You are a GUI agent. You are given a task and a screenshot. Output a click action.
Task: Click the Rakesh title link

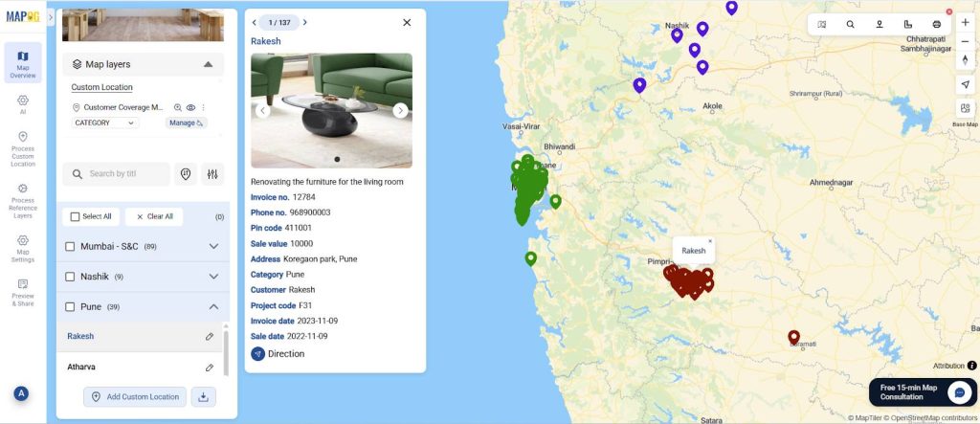pyautogui.click(x=266, y=41)
